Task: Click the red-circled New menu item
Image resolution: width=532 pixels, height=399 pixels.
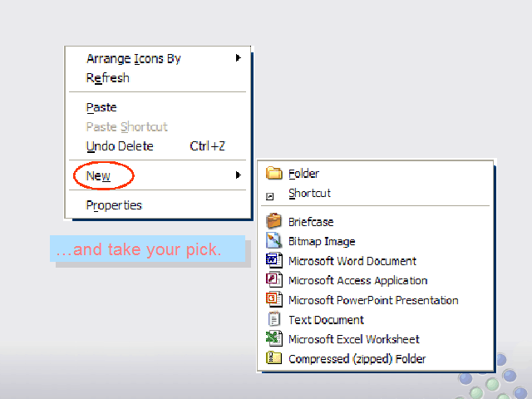Action: tap(98, 175)
